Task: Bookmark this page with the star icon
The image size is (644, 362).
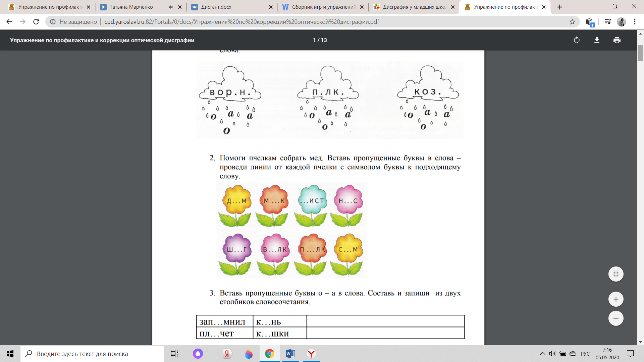Action: [572, 22]
